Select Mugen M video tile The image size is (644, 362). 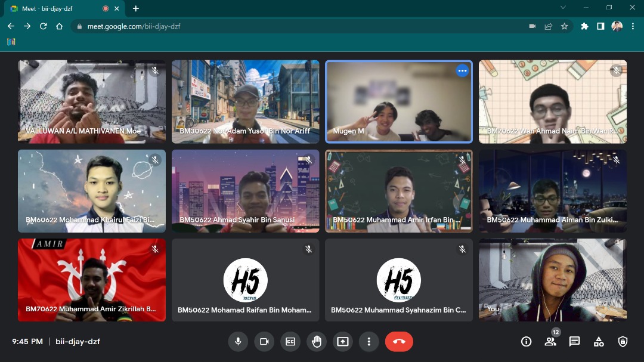(x=399, y=101)
